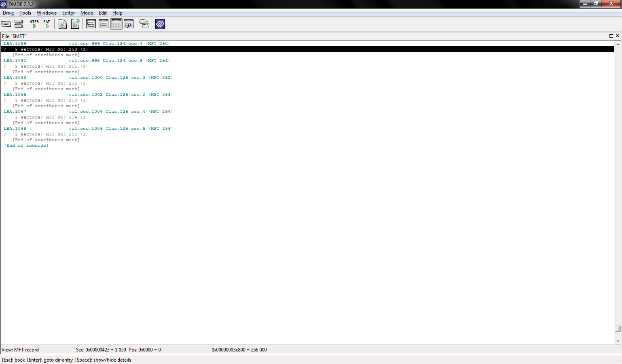The height and width of the screenshot is (364, 622).
Task: Open the search results magnifier icon
Action: [129, 24]
